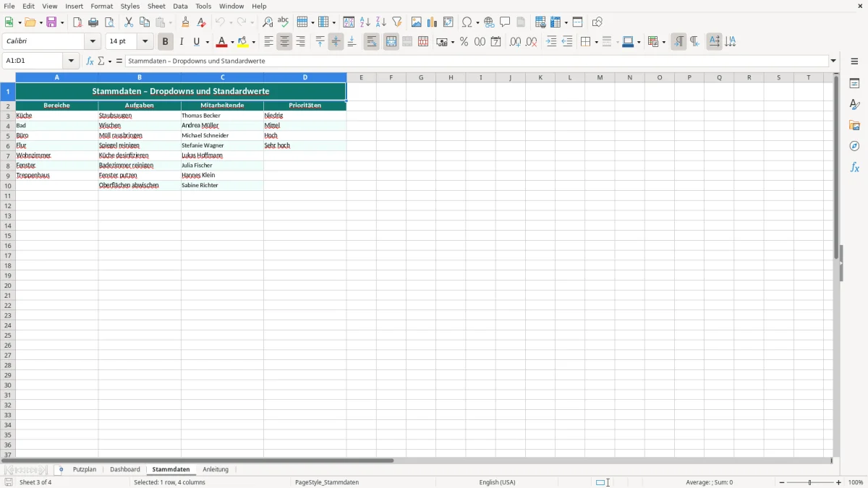Export directly as PDF
The image size is (868, 488).
click(77, 22)
